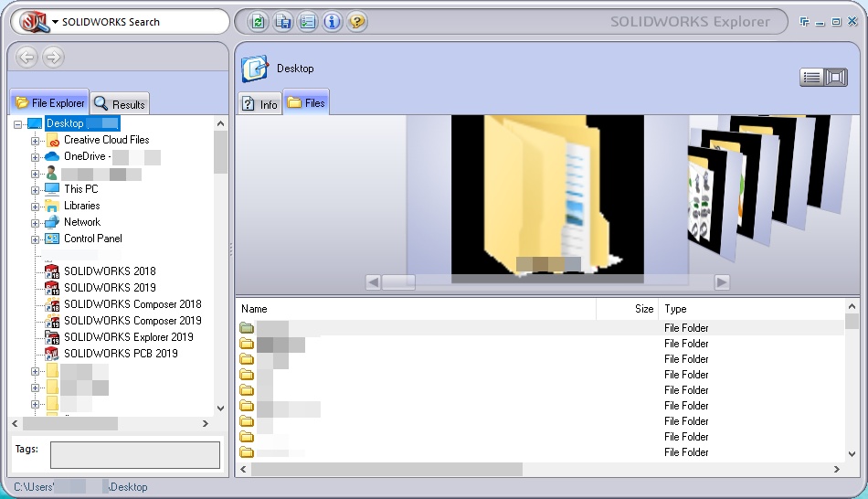
Task: Click the This PC monitor icon
Action: click(x=52, y=189)
